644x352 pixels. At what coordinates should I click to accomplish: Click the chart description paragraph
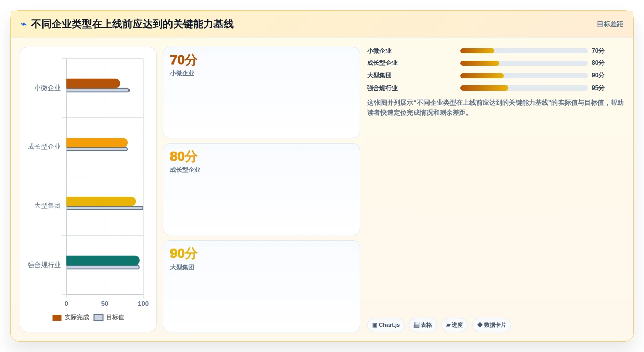pos(495,108)
